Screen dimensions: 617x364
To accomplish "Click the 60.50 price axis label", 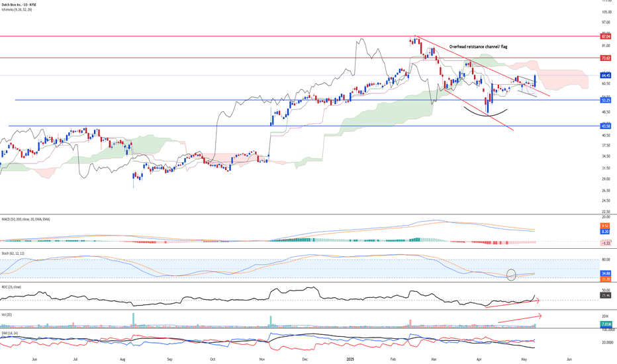I will (606, 83).
